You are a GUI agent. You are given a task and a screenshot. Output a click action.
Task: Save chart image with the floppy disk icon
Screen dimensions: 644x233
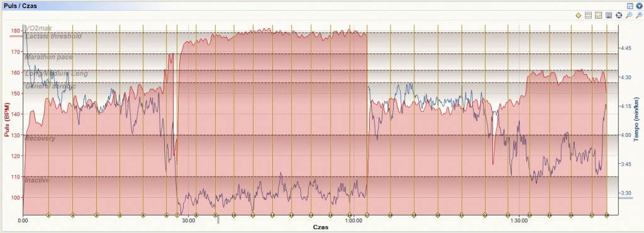pos(609,15)
